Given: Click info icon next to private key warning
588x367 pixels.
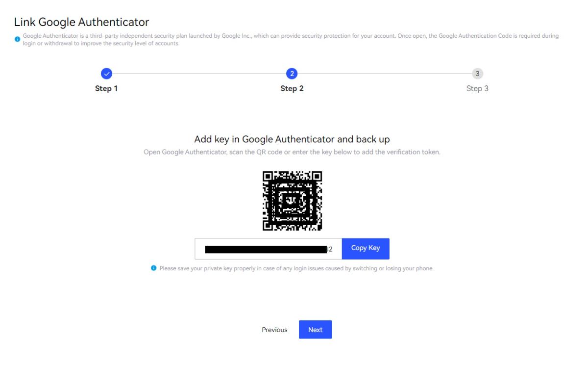Looking at the screenshot, I should click(154, 268).
